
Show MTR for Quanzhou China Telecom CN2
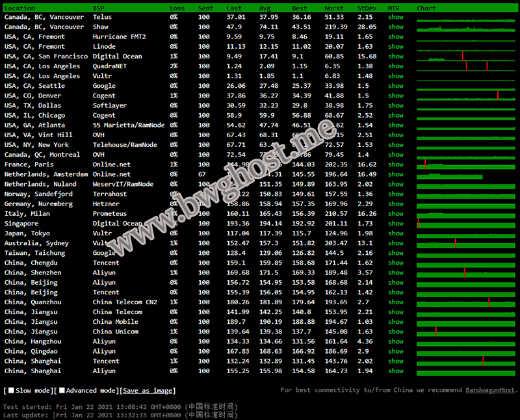[396, 302]
